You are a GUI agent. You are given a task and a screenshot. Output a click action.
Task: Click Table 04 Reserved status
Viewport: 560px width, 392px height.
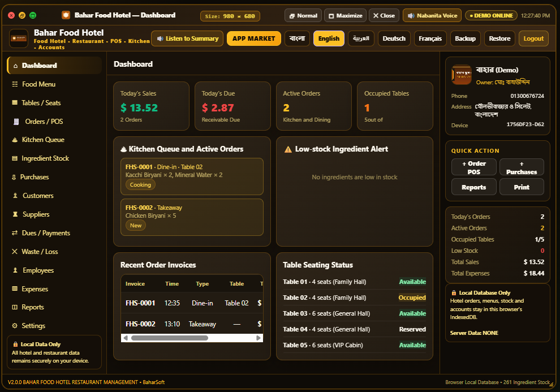[412, 329]
